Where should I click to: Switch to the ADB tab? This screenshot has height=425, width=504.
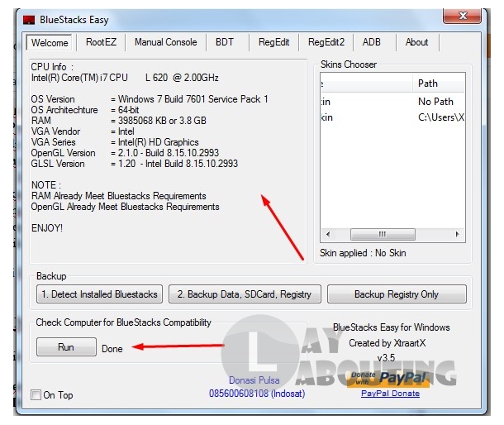(372, 42)
